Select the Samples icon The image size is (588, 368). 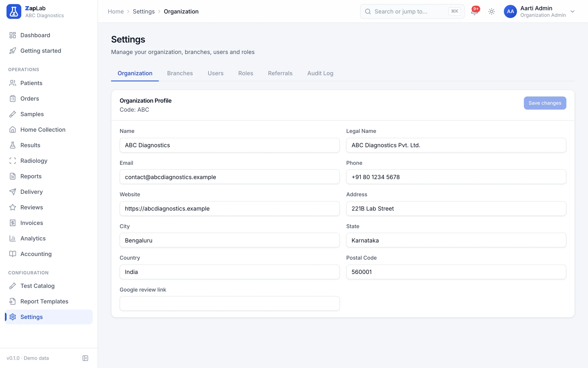[12, 114]
